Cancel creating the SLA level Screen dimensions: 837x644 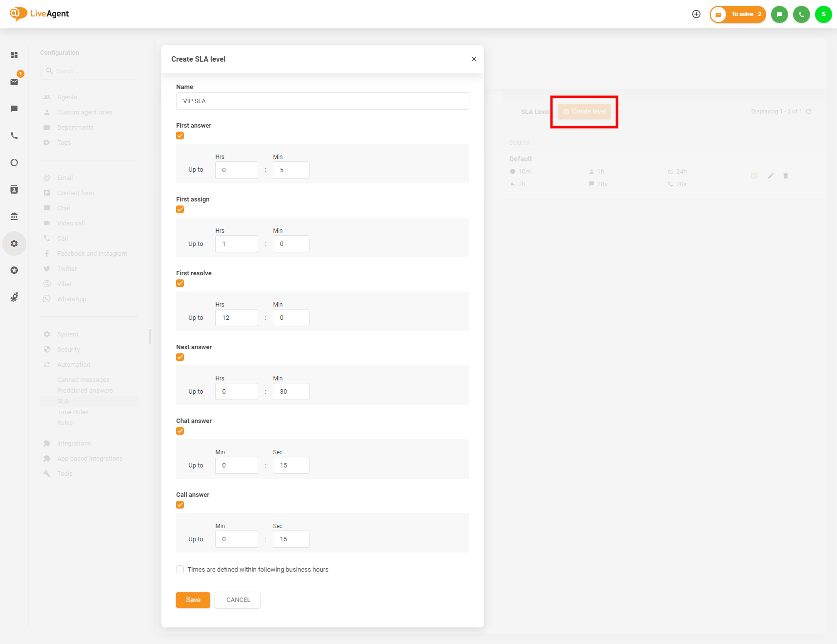238,600
